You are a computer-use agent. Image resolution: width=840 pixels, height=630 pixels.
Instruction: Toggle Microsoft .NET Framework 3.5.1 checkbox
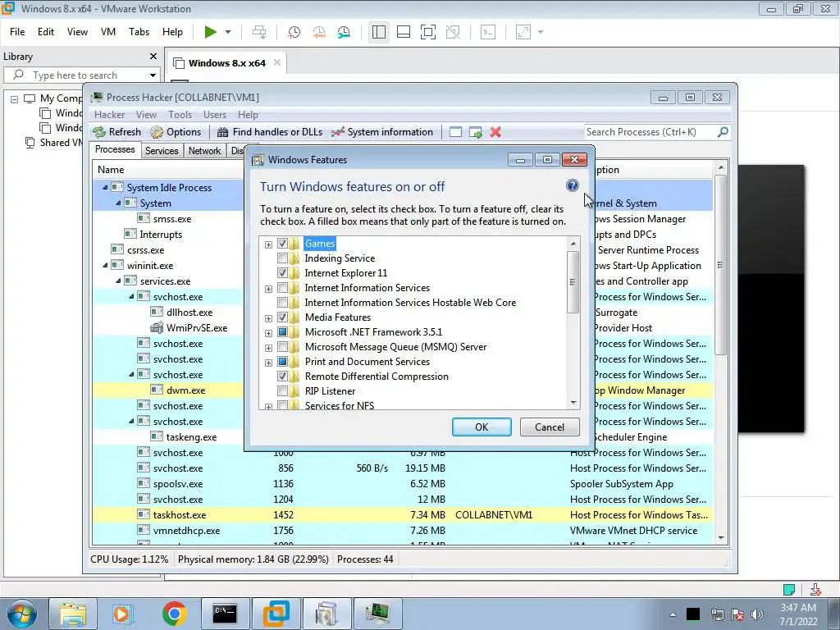[x=282, y=332]
